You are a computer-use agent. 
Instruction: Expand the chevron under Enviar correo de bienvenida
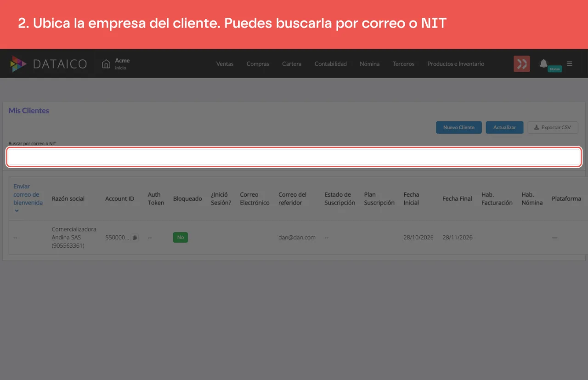(17, 211)
